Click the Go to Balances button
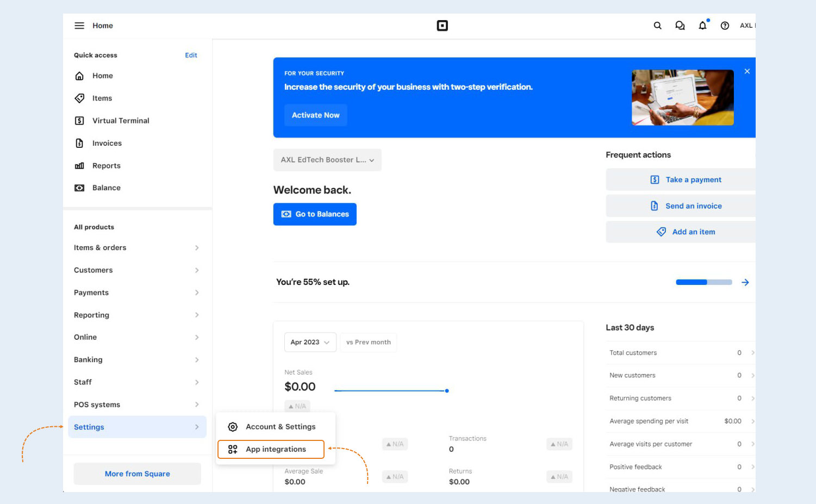816x504 pixels. [315, 214]
